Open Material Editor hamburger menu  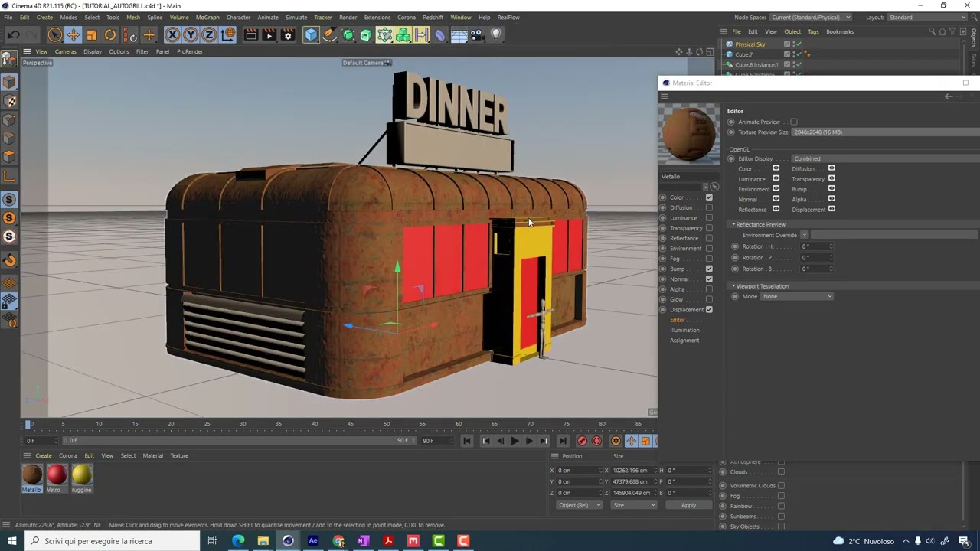click(x=665, y=96)
